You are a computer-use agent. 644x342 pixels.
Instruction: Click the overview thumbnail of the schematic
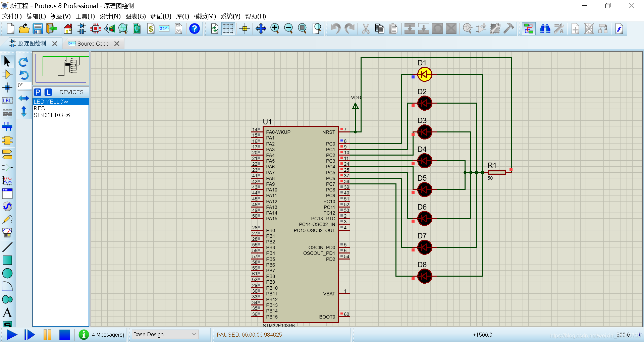(x=61, y=68)
